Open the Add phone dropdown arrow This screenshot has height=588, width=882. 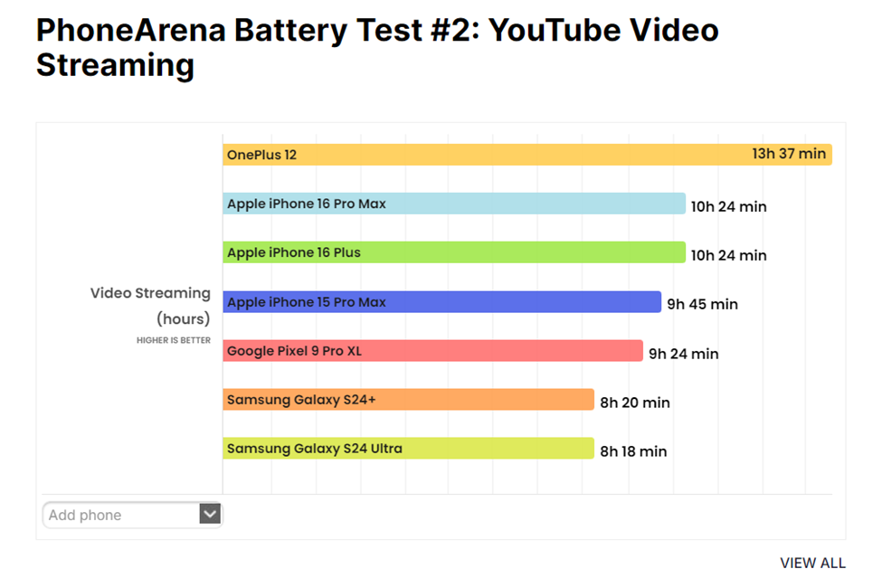[x=210, y=515]
